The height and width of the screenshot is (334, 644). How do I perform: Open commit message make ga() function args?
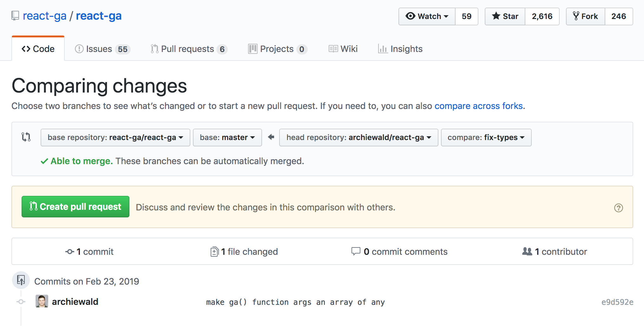pos(295,302)
